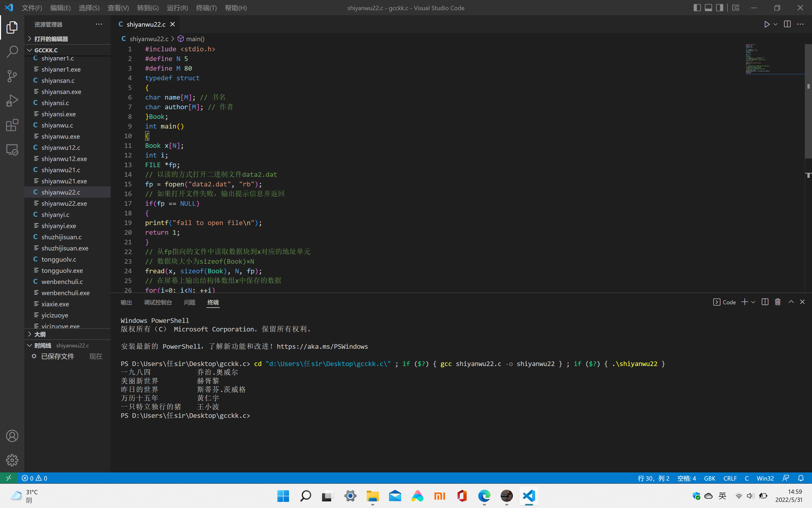The width and height of the screenshot is (812, 508).
Task: Close the terminal panel
Action: 802,302
